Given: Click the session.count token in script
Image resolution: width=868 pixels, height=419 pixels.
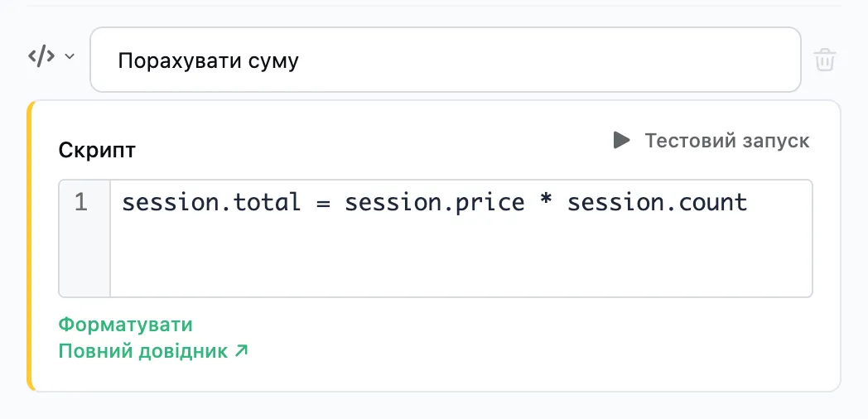Looking at the screenshot, I should (658, 203).
